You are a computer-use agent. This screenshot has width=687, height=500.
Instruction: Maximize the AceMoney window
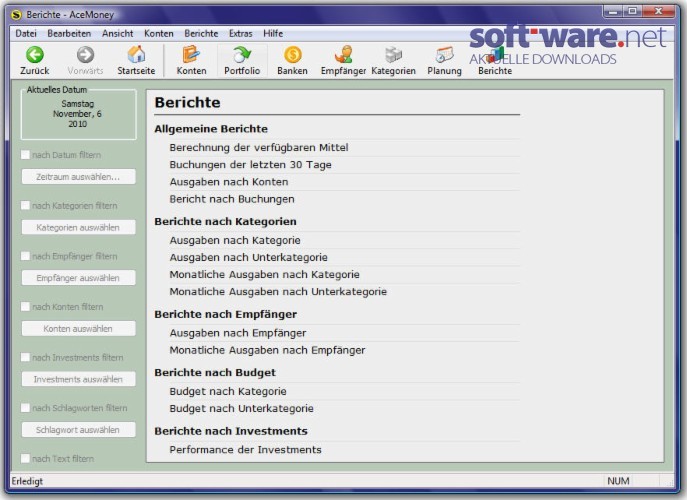[x=632, y=11]
